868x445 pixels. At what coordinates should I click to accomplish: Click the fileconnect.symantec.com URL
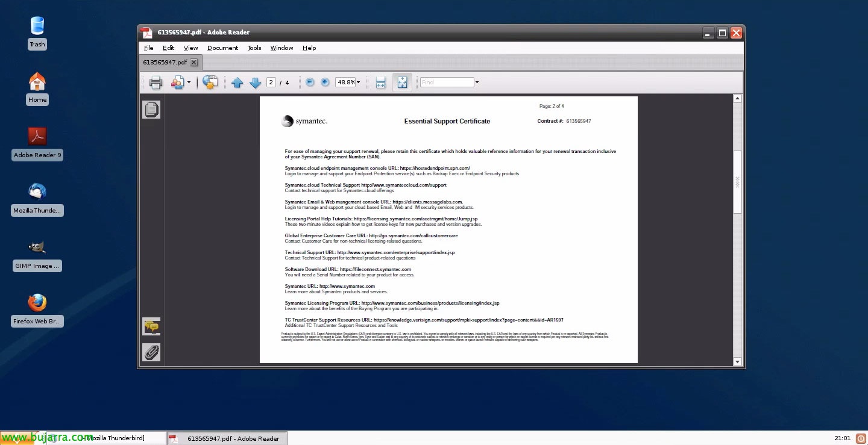[x=376, y=270]
